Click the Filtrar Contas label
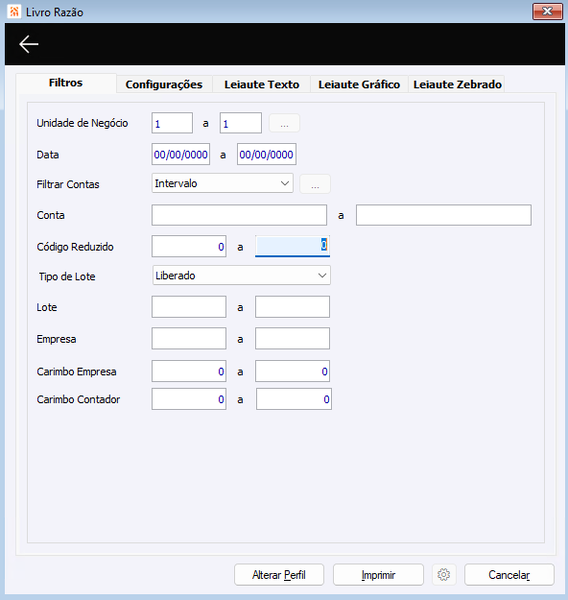This screenshot has width=568, height=600. (68, 184)
